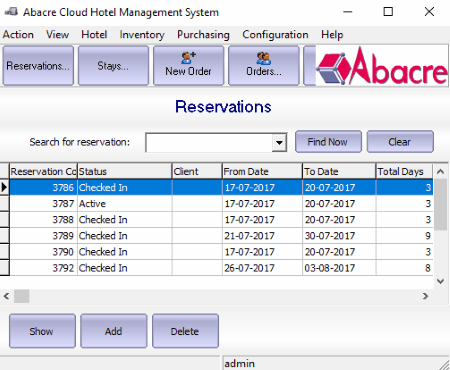Click the Search for reservation input field
The width and height of the screenshot is (450, 370).
pos(209,143)
